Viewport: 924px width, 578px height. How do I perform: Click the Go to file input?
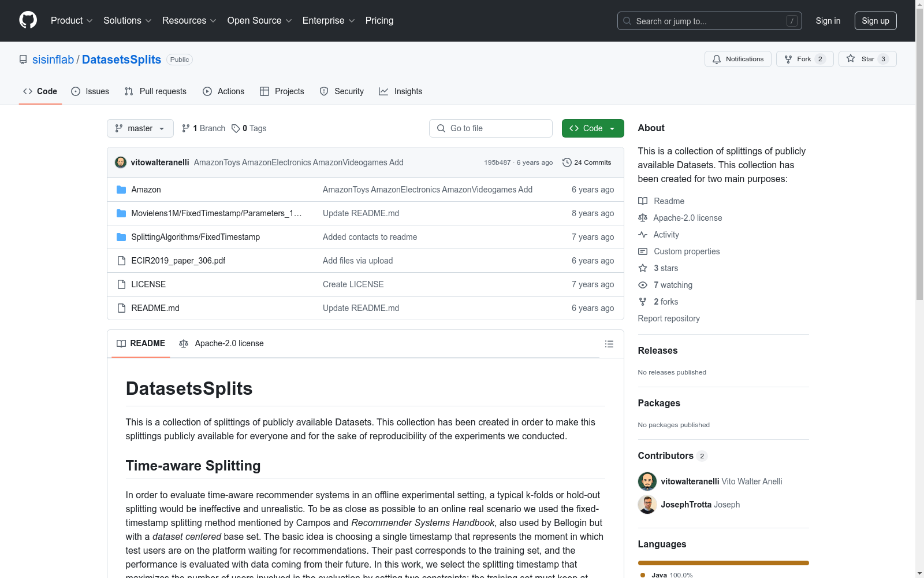click(491, 128)
